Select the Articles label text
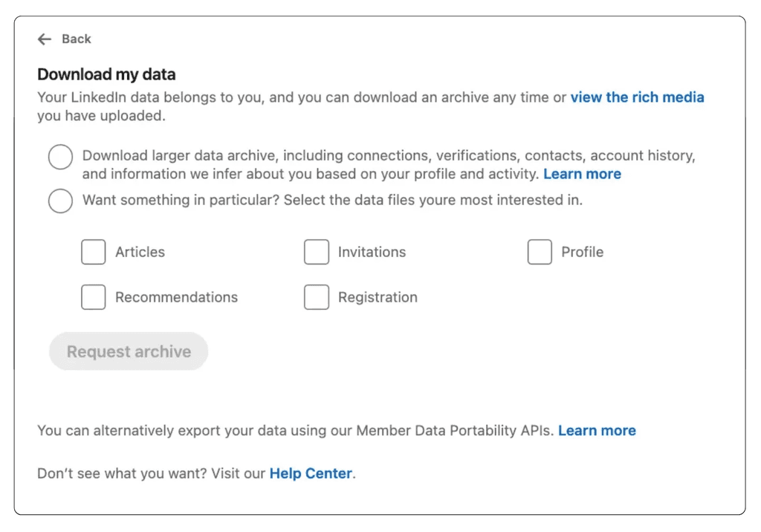The height and width of the screenshot is (532, 761). pos(139,252)
